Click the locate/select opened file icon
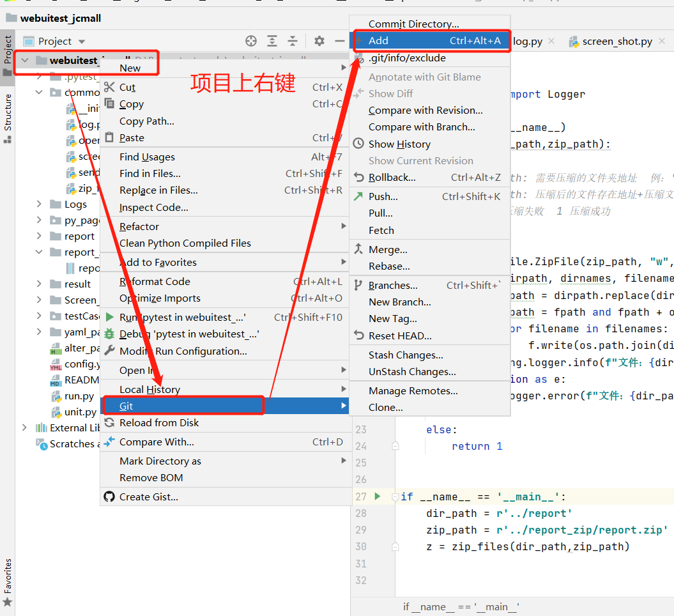The width and height of the screenshot is (674, 616). pyautogui.click(x=251, y=42)
